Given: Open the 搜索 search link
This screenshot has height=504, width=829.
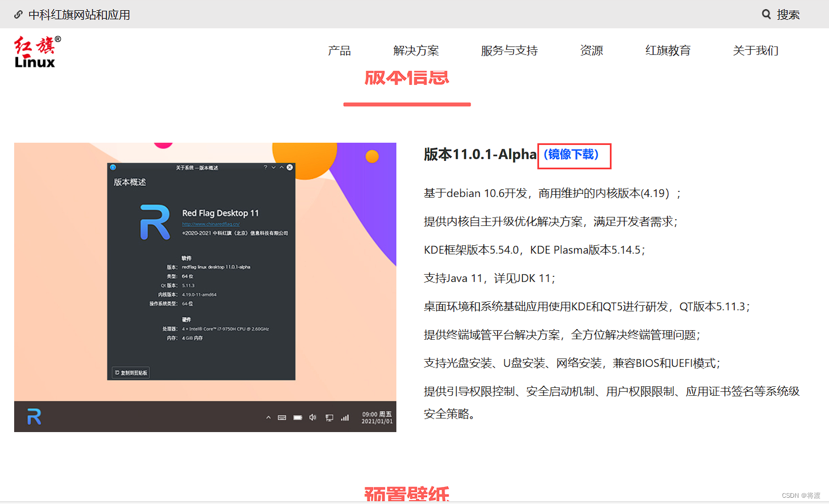Looking at the screenshot, I should 788,14.
